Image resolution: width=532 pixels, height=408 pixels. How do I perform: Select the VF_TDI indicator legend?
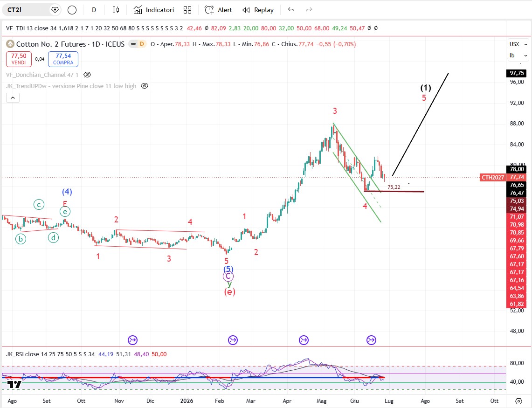tap(94, 28)
